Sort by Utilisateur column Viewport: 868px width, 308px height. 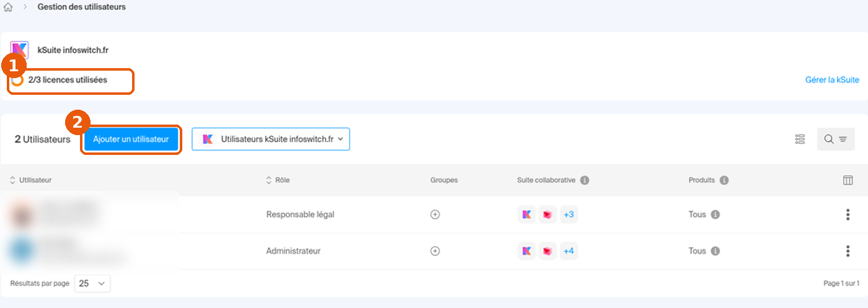31,180
